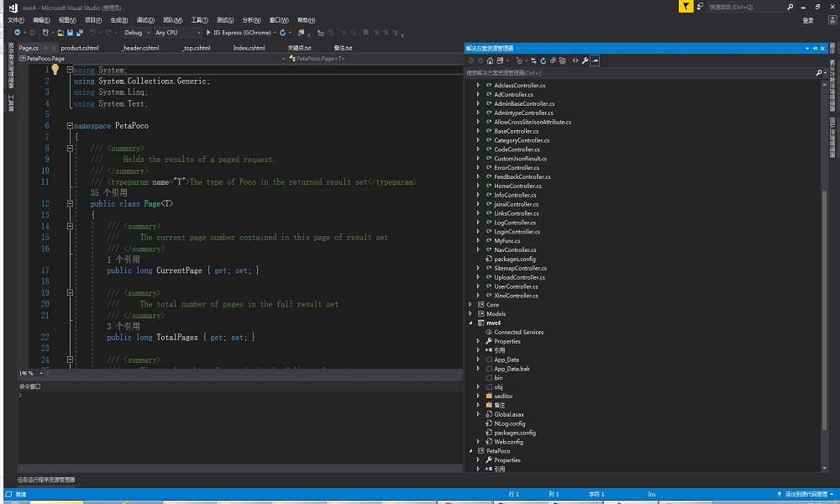Click 添加到源代码管理 in status bar
The height and width of the screenshot is (504, 840).
coord(806,495)
